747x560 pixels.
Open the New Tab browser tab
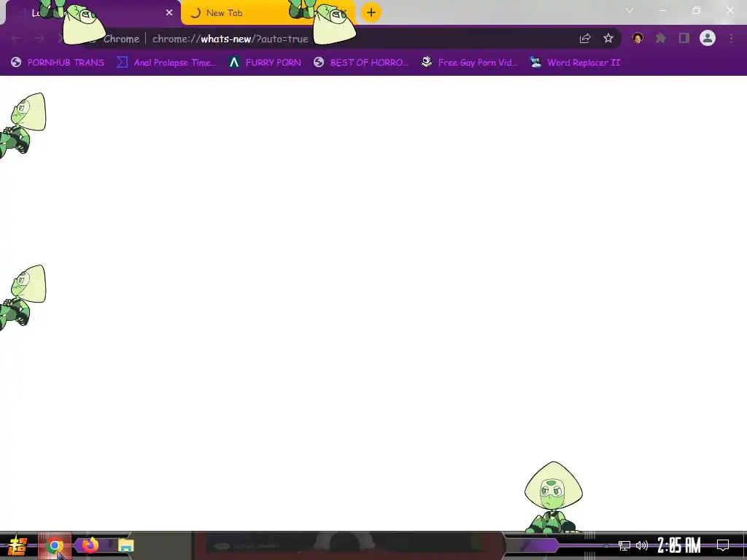(268, 13)
